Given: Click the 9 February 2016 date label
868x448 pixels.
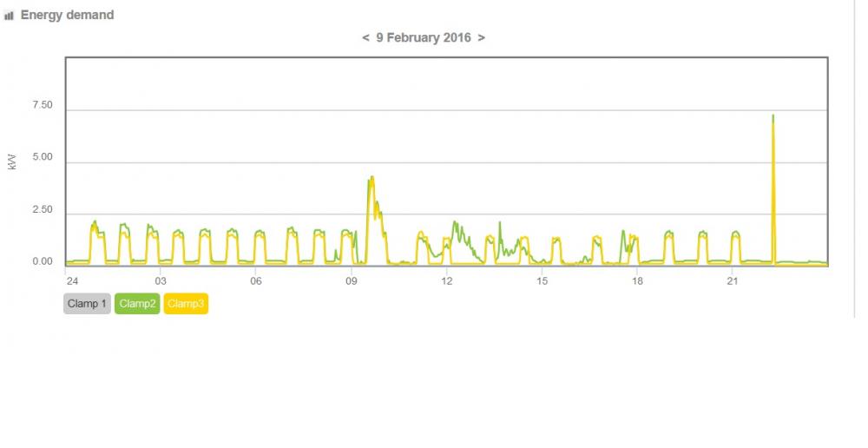Looking at the screenshot, I should pyautogui.click(x=424, y=37).
